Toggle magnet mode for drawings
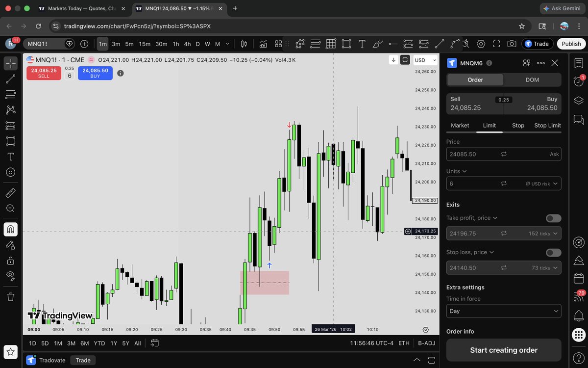588x368 pixels. click(10, 229)
